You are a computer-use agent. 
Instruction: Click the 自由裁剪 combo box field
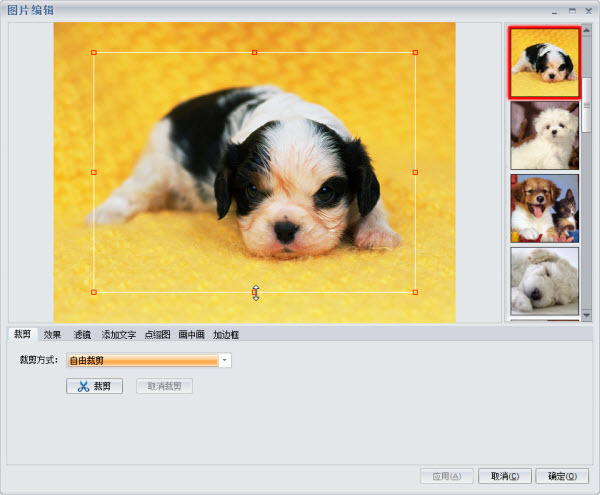[x=142, y=360]
